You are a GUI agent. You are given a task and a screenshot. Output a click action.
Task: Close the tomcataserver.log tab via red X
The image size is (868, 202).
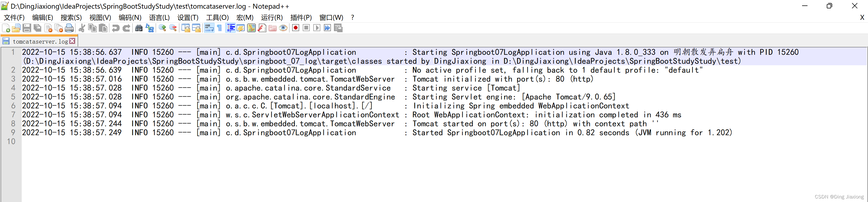coord(72,41)
